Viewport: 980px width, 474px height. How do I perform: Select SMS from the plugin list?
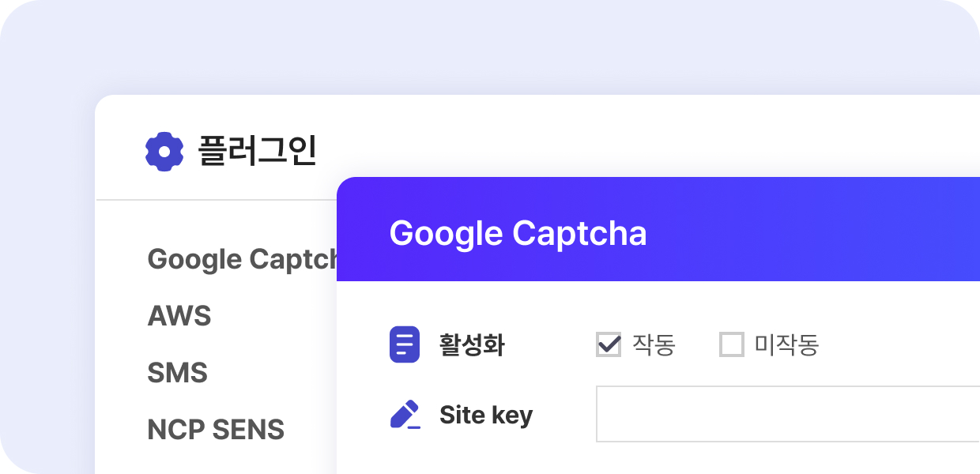[178, 373]
